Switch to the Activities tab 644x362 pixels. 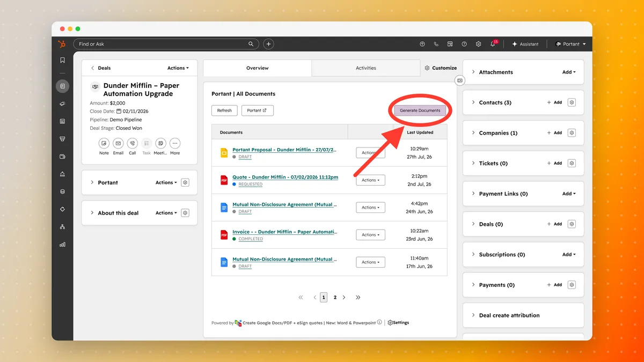(x=366, y=68)
